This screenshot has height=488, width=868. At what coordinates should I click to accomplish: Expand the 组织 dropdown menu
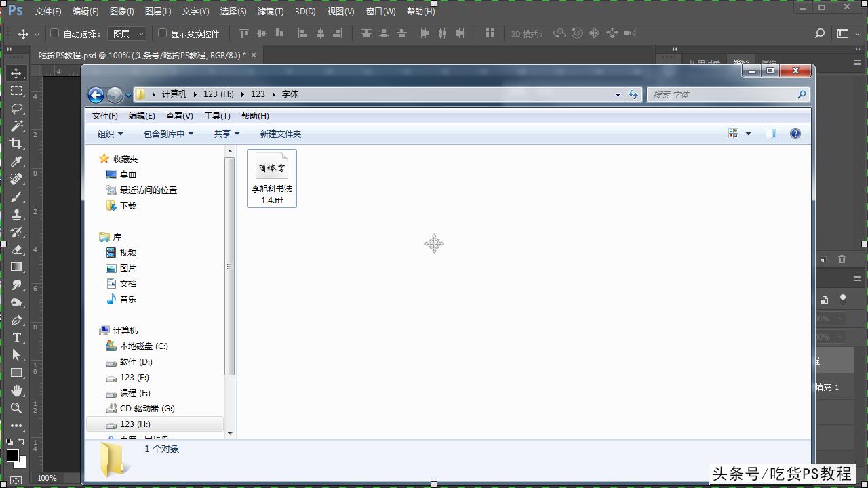coord(111,134)
